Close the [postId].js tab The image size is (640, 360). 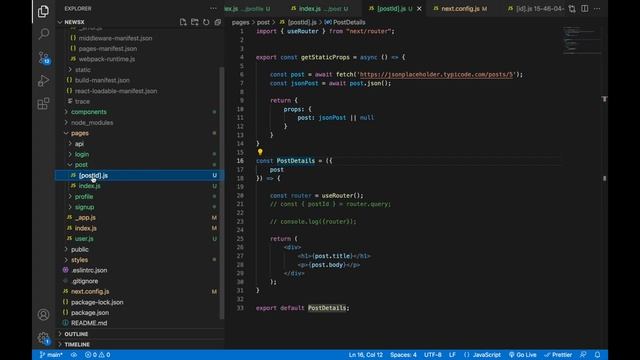click(419, 9)
